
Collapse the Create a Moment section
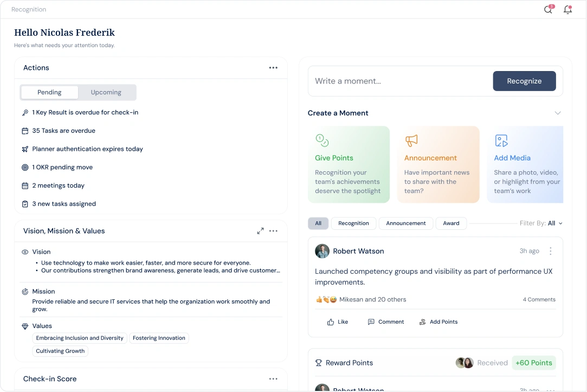557,113
